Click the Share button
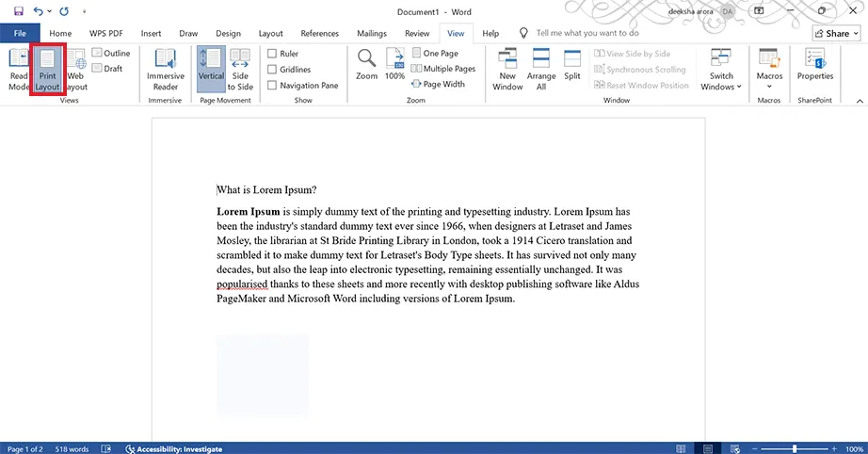The height and width of the screenshot is (454, 868). coord(836,33)
